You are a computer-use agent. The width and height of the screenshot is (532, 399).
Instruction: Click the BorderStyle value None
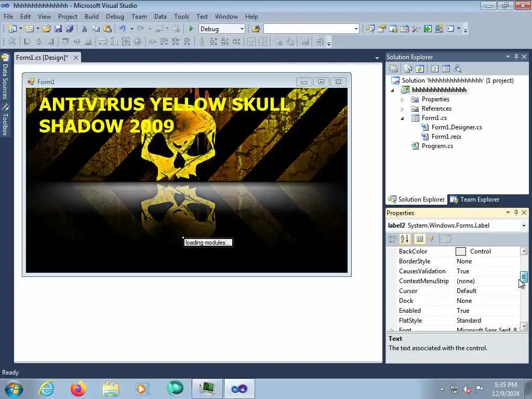coord(464,261)
